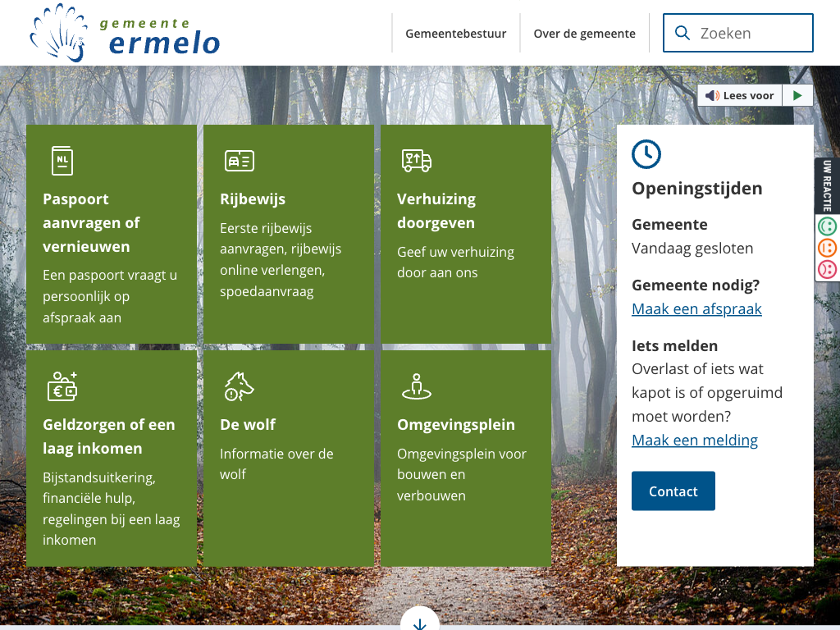840x630 pixels.
Task: Click the Gemeente Ermelo logo
Action: click(125, 33)
